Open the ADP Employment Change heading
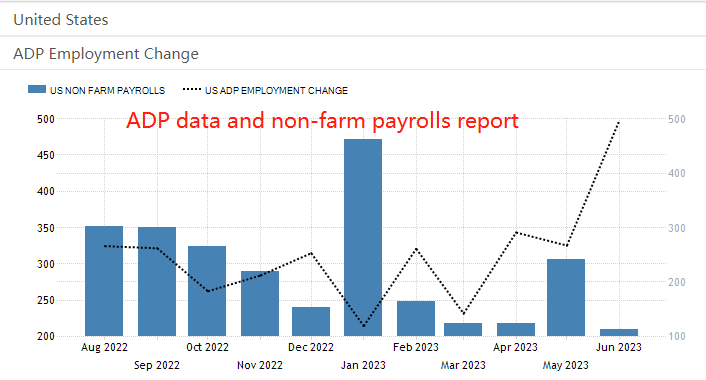The width and height of the screenshot is (706, 380). pyautogui.click(x=353, y=54)
